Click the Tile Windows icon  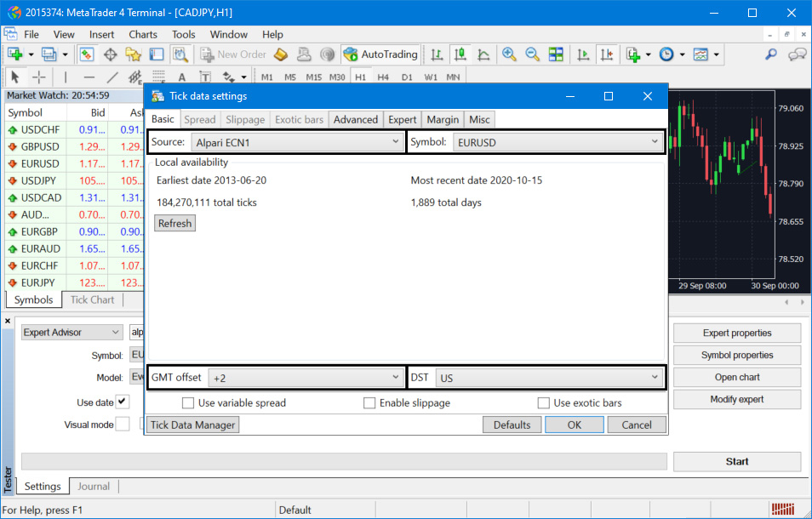(x=556, y=54)
